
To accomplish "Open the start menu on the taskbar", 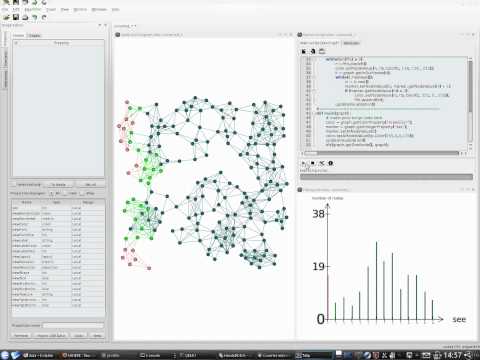I will coord(4,355).
